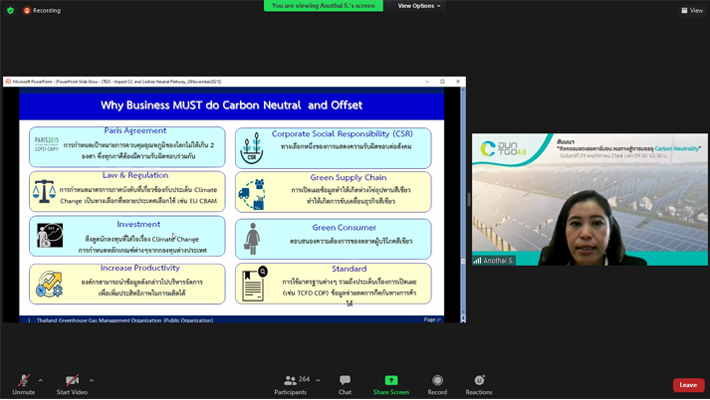The width and height of the screenshot is (710, 400).
Task: Expand video options arrow beside Start Video
Action: [91, 380]
